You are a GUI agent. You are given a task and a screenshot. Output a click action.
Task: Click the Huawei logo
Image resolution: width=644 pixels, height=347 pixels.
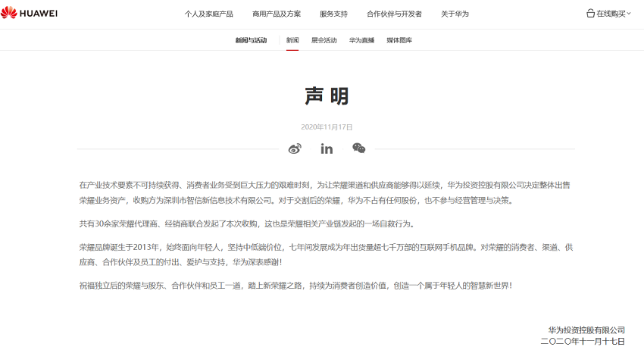coord(29,14)
